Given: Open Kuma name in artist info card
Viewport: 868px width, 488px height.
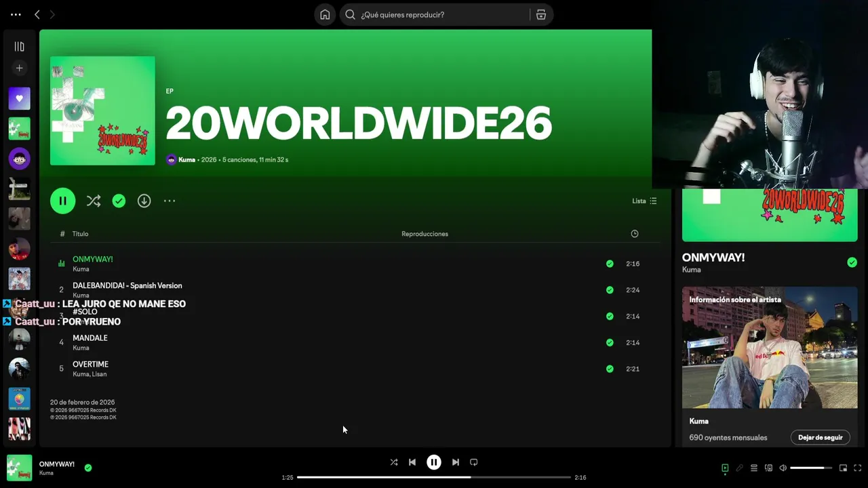Looking at the screenshot, I should pos(698,422).
